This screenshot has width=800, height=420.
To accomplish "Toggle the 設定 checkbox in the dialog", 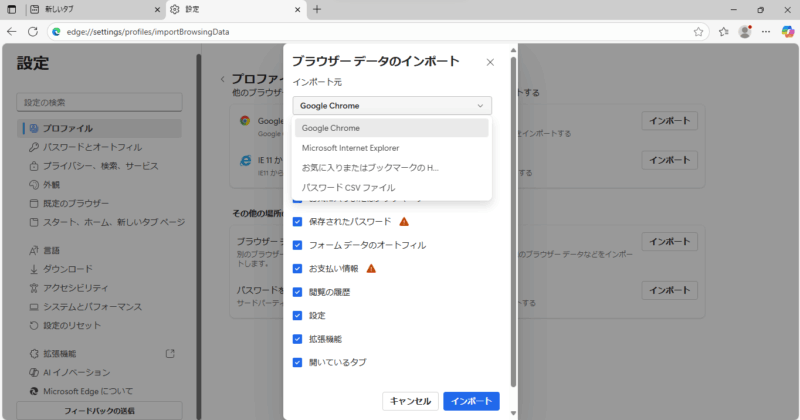I will coord(297,315).
